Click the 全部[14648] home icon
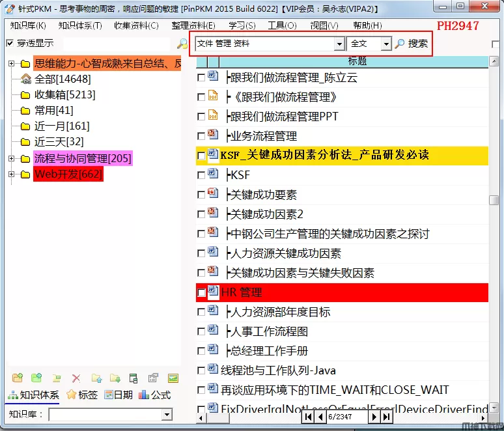 [25, 78]
